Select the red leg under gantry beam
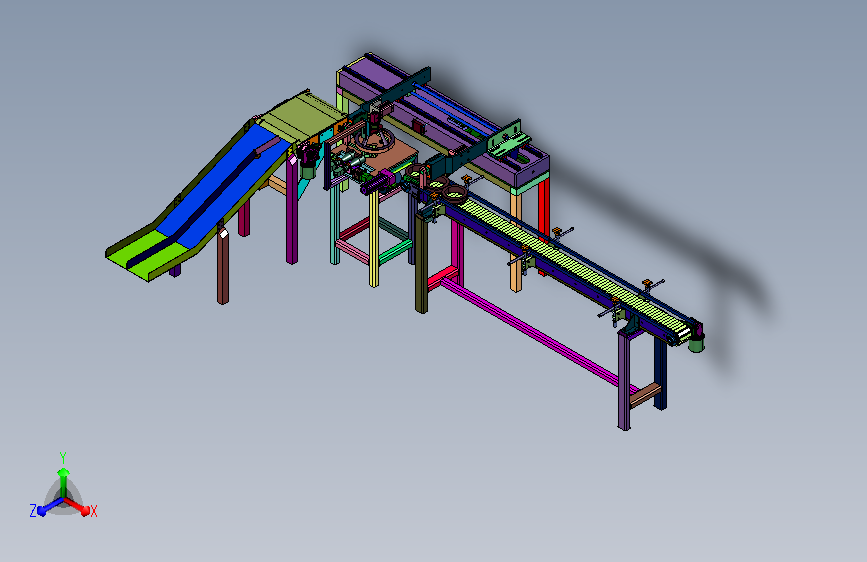This screenshot has width=867, height=562. [x=544, y=209]
